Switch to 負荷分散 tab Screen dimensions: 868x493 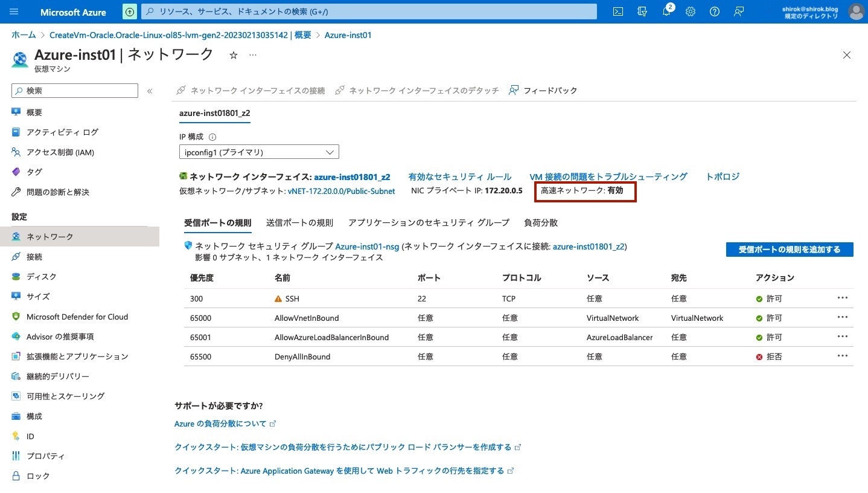pyautogui.click(x=541, y=223)
